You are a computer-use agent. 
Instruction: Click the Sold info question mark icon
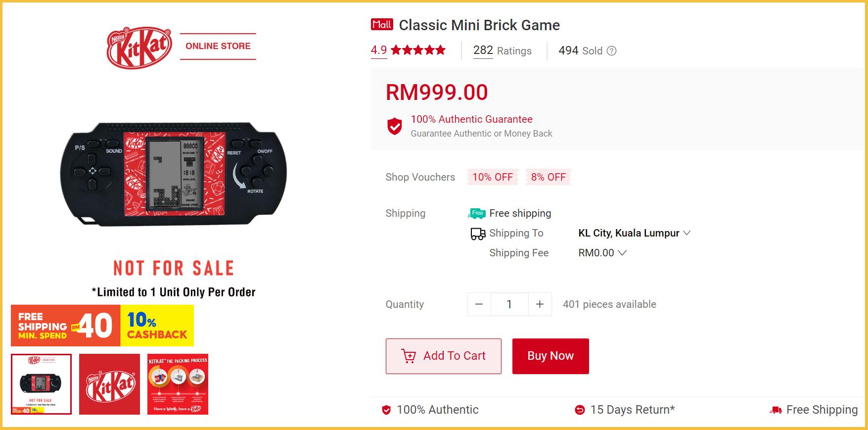tap(611, 51)
